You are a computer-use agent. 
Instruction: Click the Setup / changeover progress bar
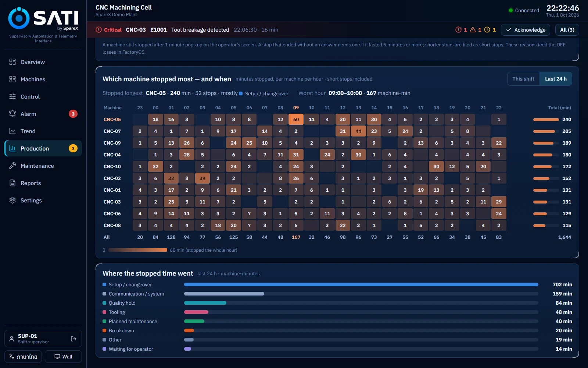361,284
